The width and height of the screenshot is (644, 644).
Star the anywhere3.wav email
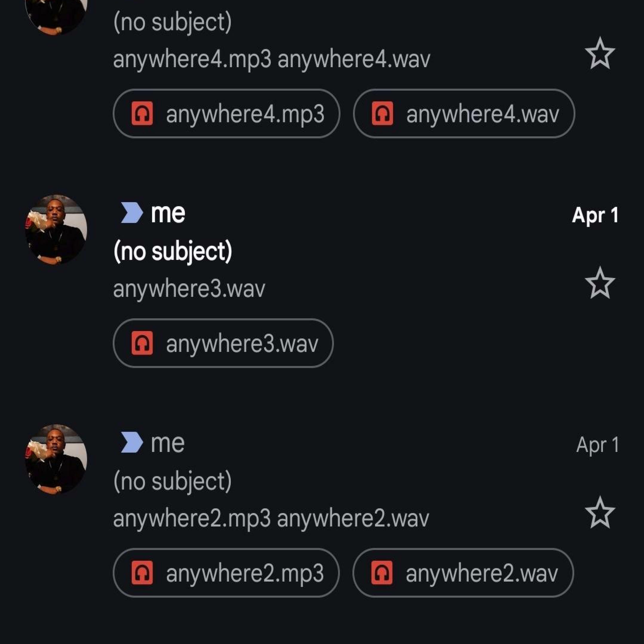pos(600,283)
